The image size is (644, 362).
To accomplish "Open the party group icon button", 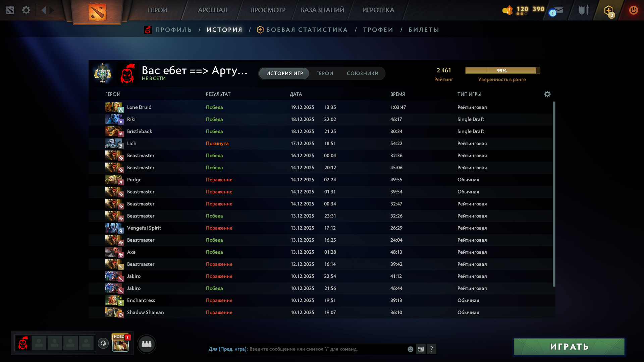I will coord(147,344).
